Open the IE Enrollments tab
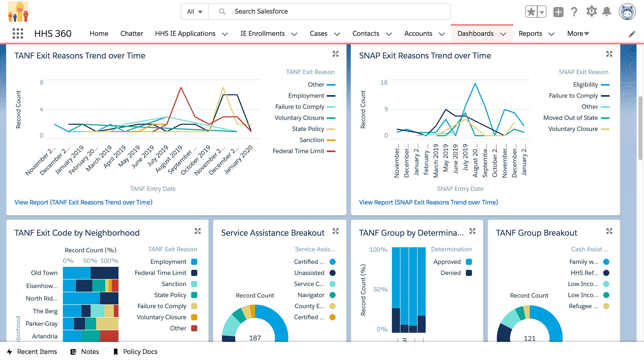 (x=262, y=33)
